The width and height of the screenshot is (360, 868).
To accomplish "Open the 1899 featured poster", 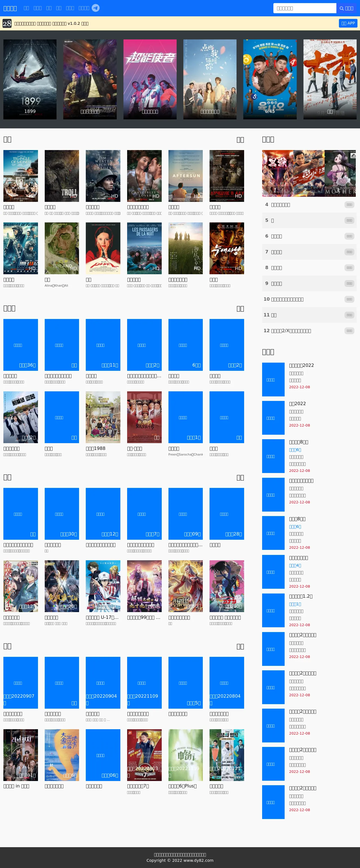I will (30, 79).
